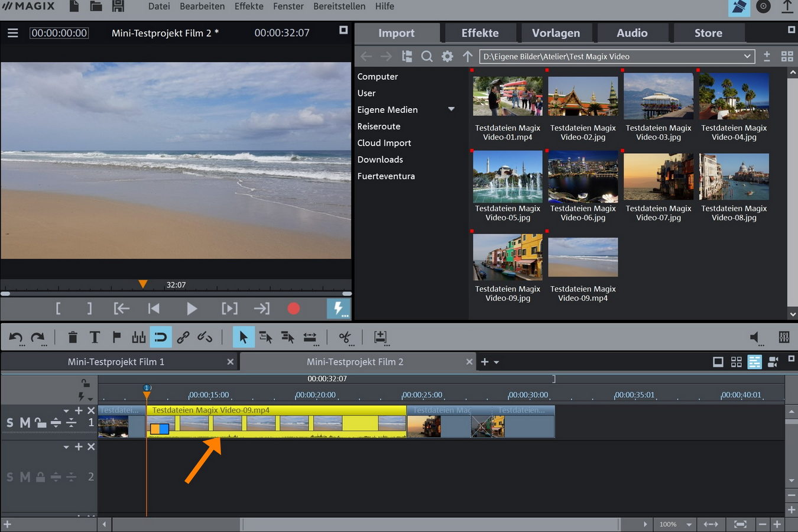Expand the Eigene Medien submenu arrow

452,109
